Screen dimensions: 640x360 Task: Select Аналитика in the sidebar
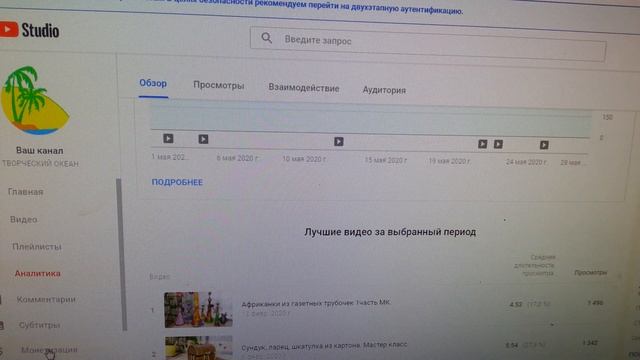click(38, 273)
